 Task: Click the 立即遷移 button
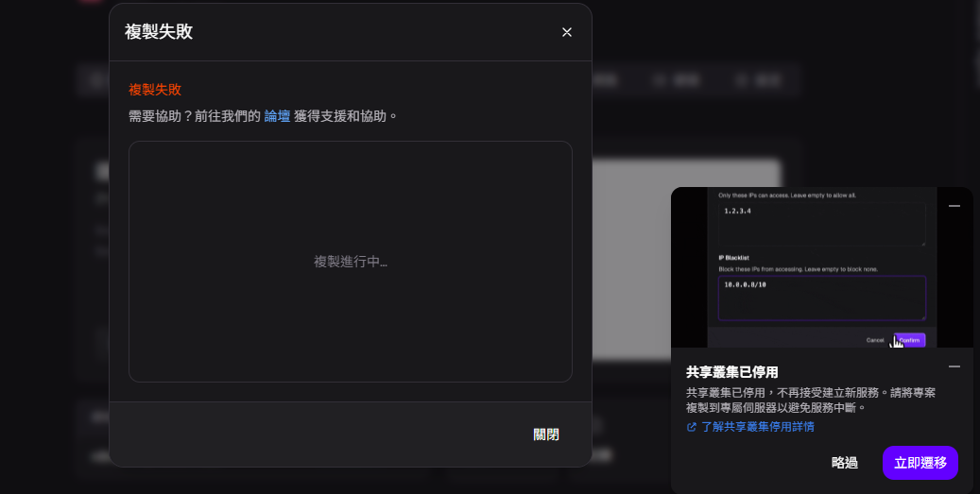coord(920,463)
